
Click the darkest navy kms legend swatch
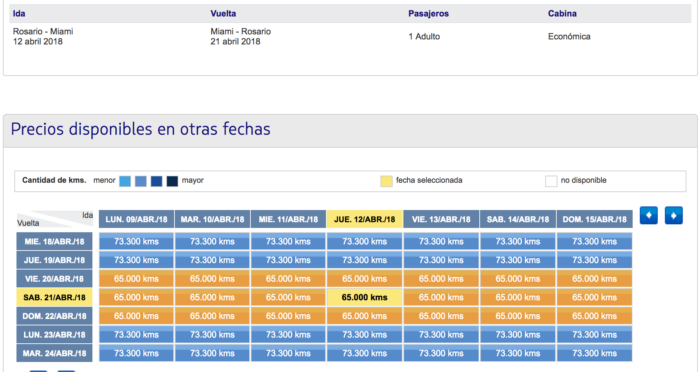coord(172,181)
